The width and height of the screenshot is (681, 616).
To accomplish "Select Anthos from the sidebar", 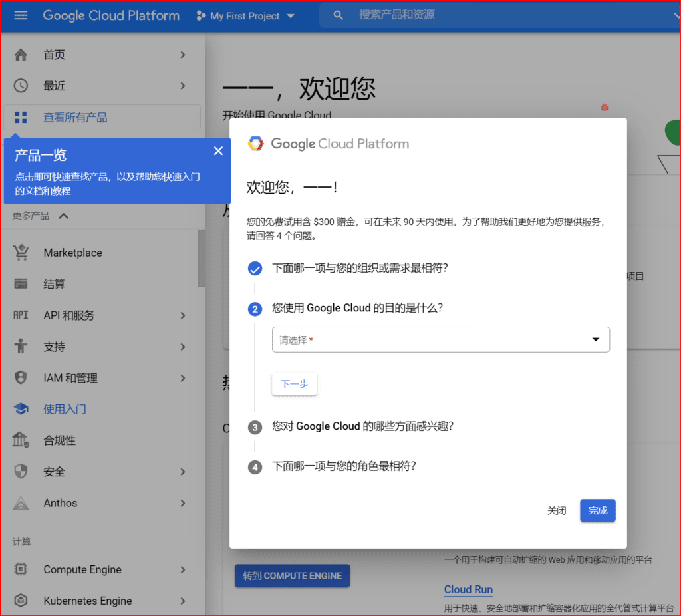I will (60, 503).
